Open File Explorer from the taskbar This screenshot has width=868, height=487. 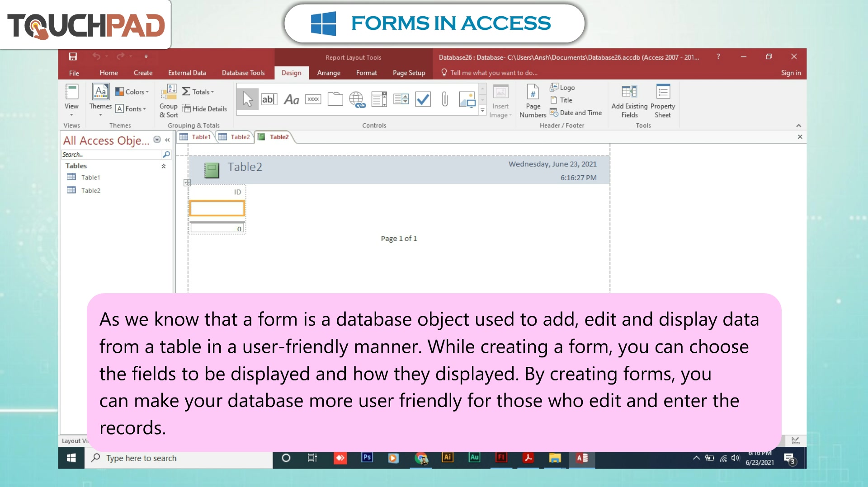(555, 458)
